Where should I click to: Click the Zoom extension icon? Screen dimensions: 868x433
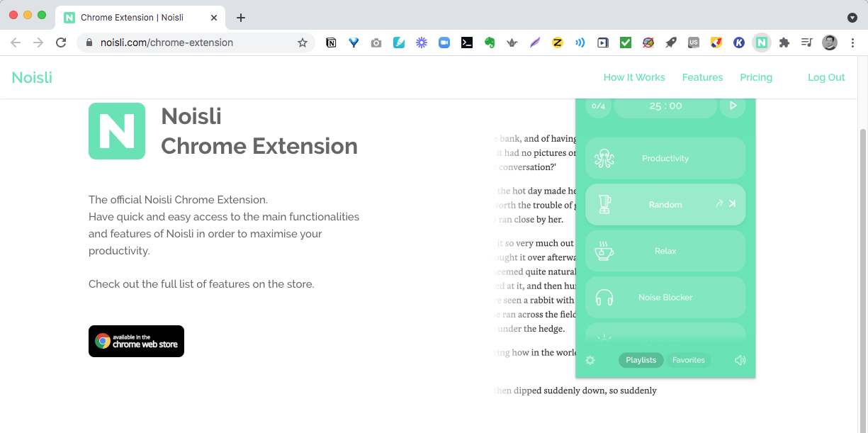click(444, 43)
